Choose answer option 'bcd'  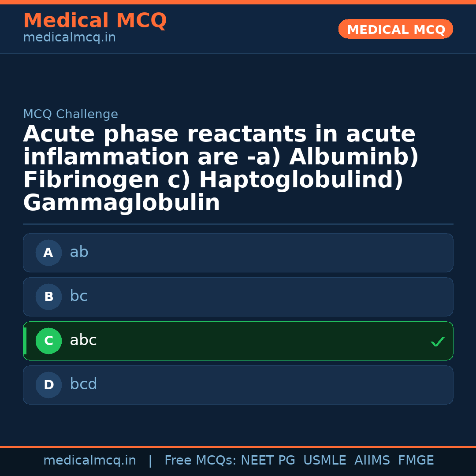click(x=238, y=385)
